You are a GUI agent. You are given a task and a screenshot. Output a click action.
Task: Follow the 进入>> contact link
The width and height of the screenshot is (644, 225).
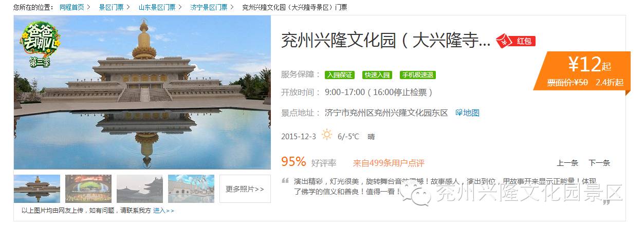click(x=163, y=211)
